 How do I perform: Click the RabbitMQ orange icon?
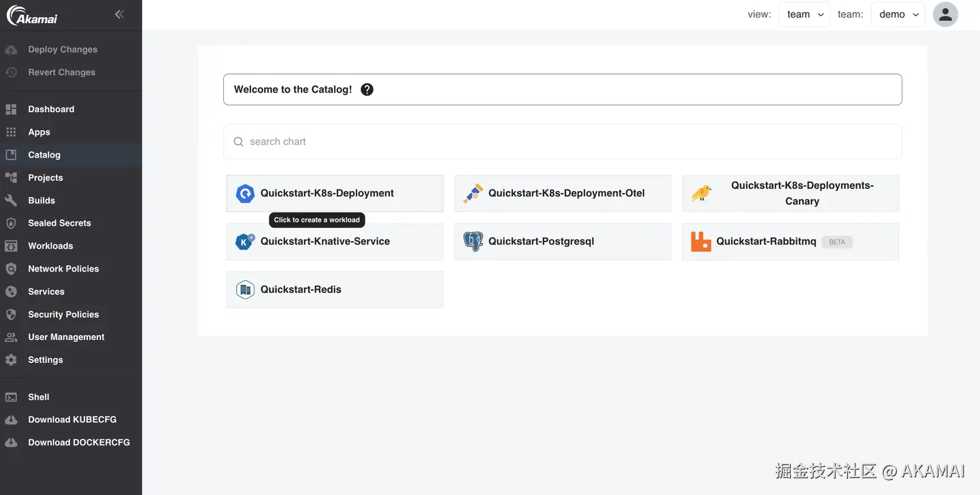pyautogui.click(x=701, y=242)
